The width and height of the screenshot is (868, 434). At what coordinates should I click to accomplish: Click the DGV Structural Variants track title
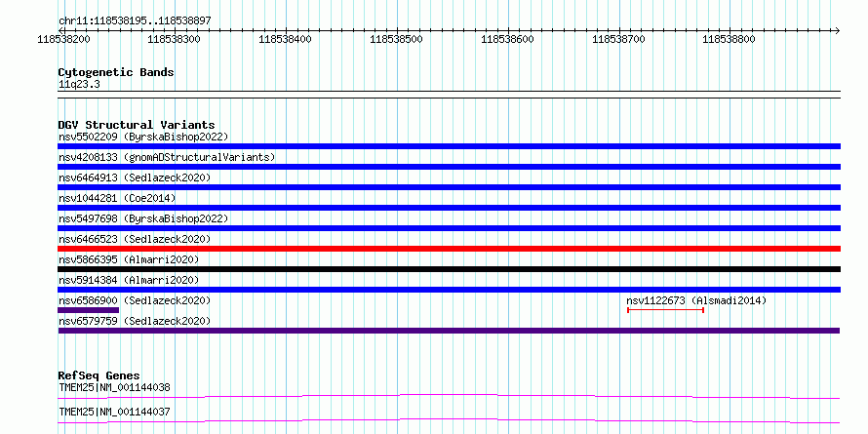pyautogui.click(x=137, y=125)
